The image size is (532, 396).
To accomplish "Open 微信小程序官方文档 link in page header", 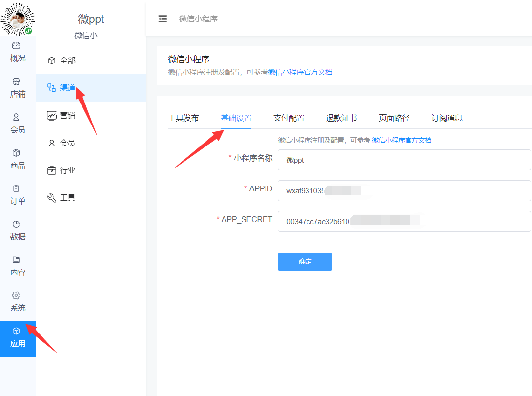I will (300, 72).
